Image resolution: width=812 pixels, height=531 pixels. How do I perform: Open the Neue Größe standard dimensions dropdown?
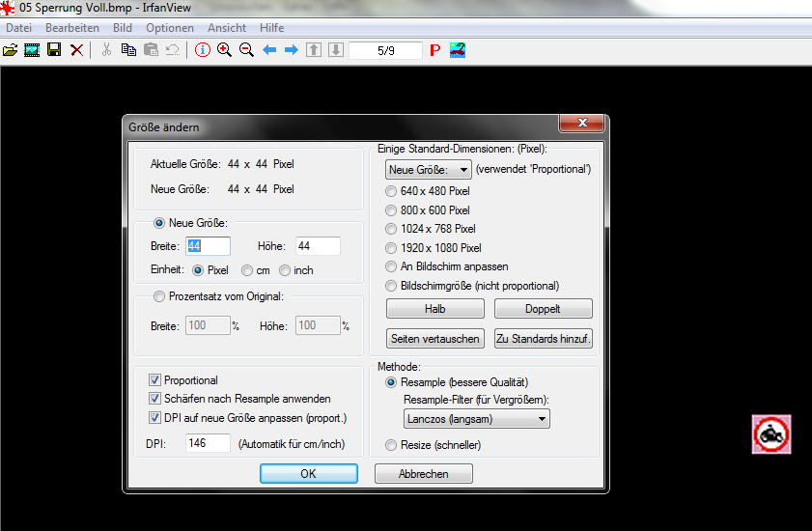[429, 170]
